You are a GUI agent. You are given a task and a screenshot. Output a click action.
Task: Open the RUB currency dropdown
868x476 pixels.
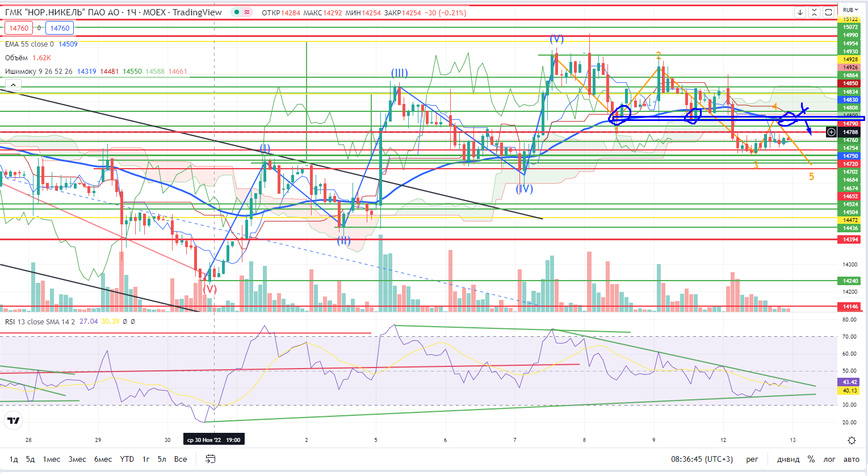850,10
